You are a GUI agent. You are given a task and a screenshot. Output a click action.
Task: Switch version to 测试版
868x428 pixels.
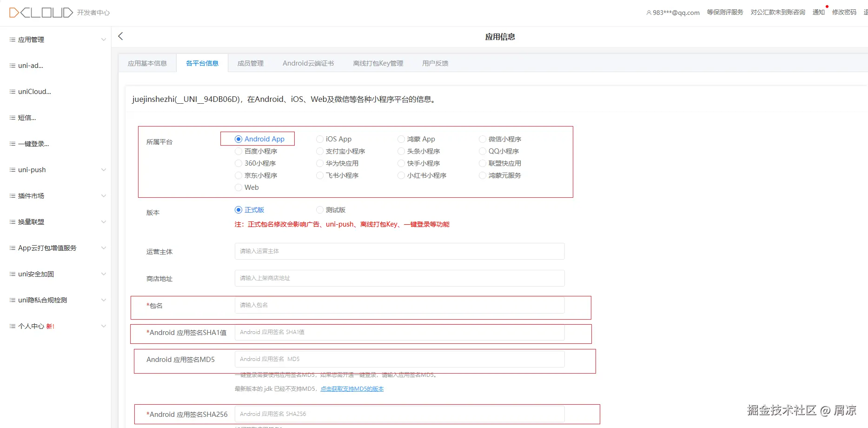[320, 210]
